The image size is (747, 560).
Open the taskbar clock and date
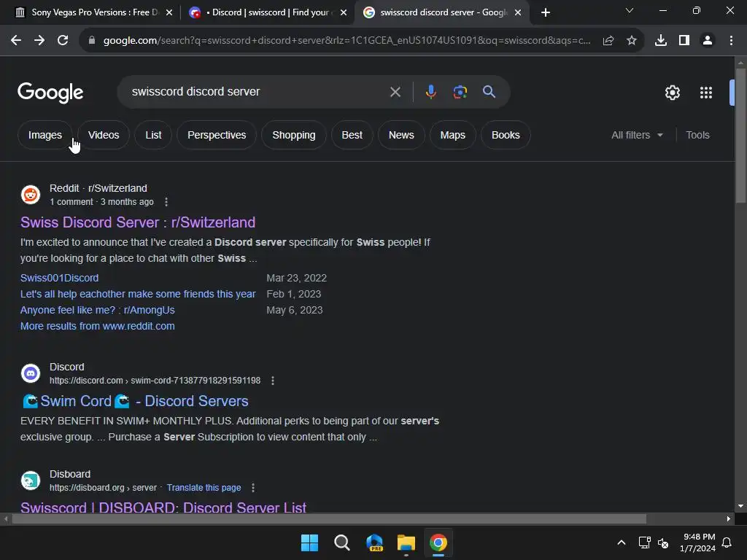tap(698, 542)
